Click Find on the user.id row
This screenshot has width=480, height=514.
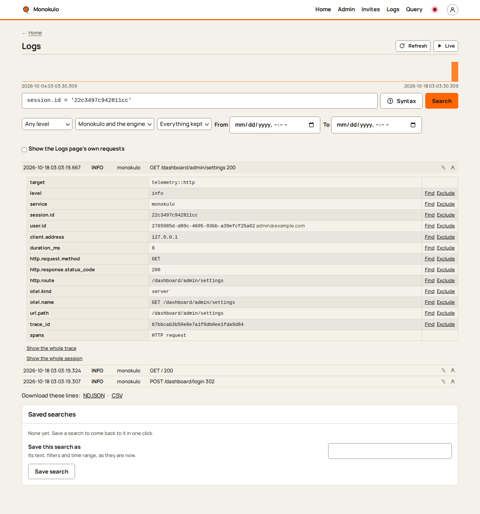click(x=429, y=226)
